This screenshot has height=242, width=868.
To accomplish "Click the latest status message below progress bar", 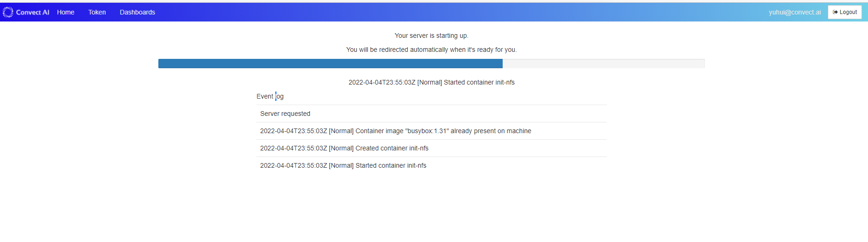I will (432, 82).
